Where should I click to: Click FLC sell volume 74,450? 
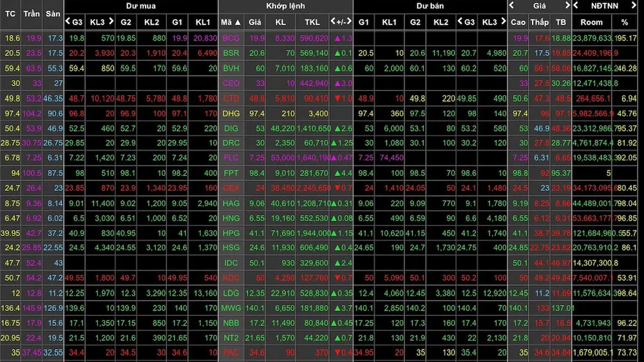pos(391,158)
